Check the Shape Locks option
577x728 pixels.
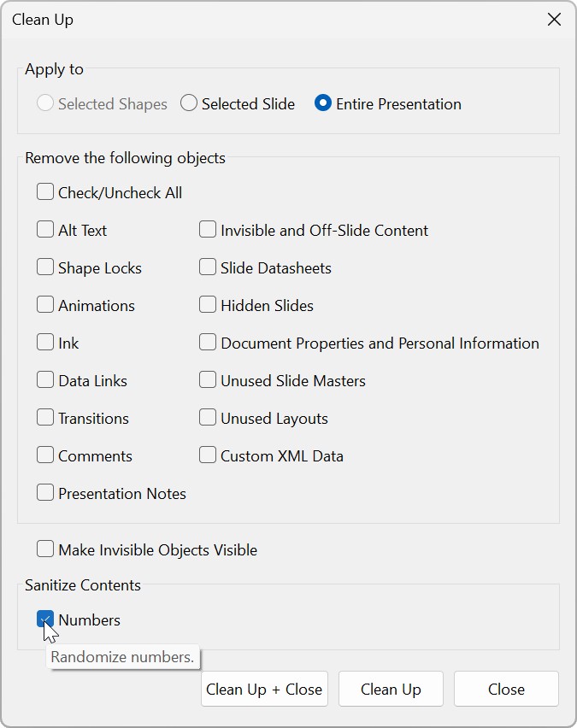tap(45, 267)
